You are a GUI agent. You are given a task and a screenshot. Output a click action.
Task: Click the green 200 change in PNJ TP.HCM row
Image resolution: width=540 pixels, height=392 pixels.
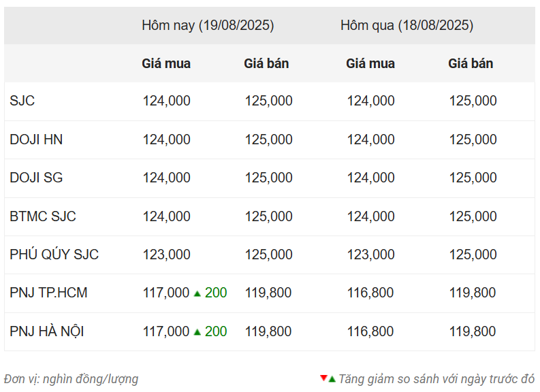tap(216, 293)
